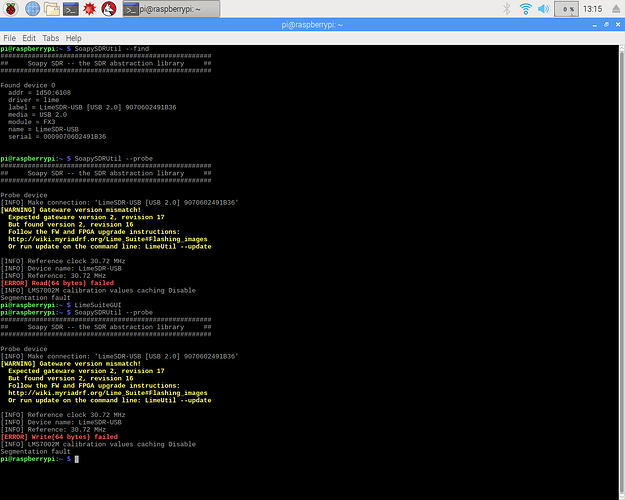Click the 13:15 clock
Viewport: 625px width, 500px height.
tap(592, 9)
